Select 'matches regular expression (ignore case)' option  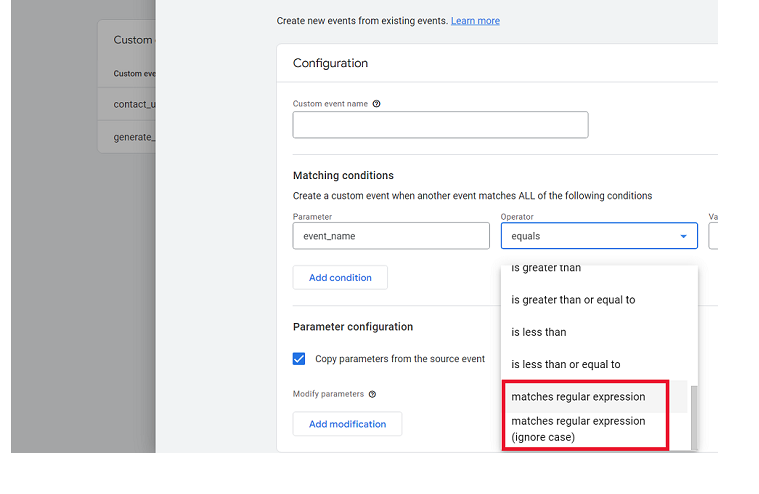tap(594, 429)
